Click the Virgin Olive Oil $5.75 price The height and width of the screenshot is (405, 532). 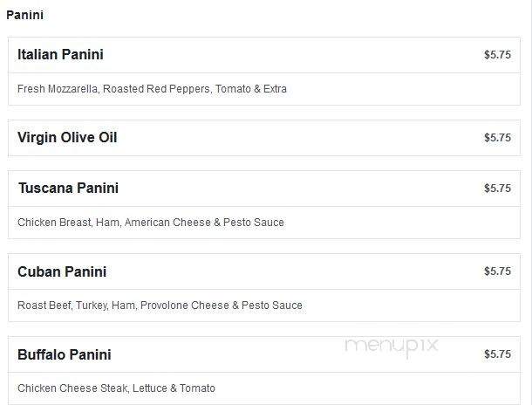(497, 138)
